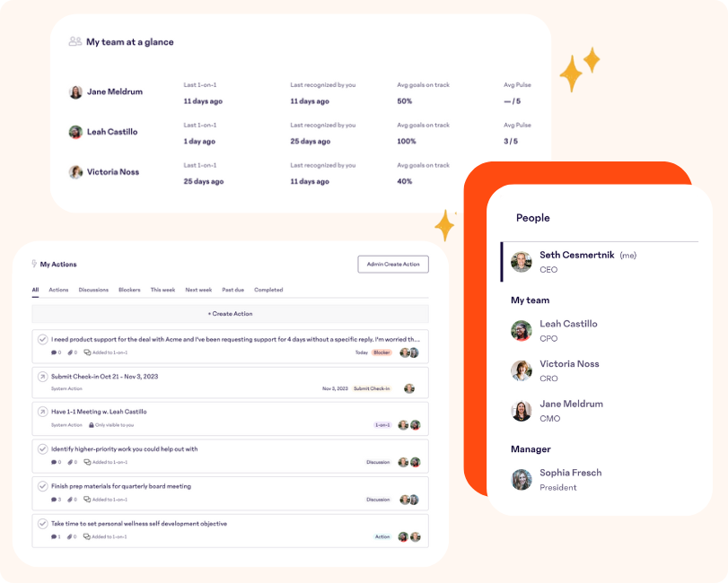
Task: Open Submit Check-in via its arrow icon
Action: tap(42, 377)
